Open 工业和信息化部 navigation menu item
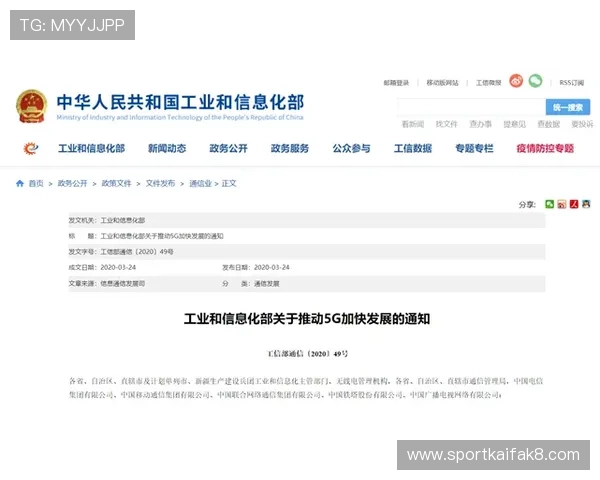The width and height of the screenshot is (600, 480). click(x=91, y=148)
